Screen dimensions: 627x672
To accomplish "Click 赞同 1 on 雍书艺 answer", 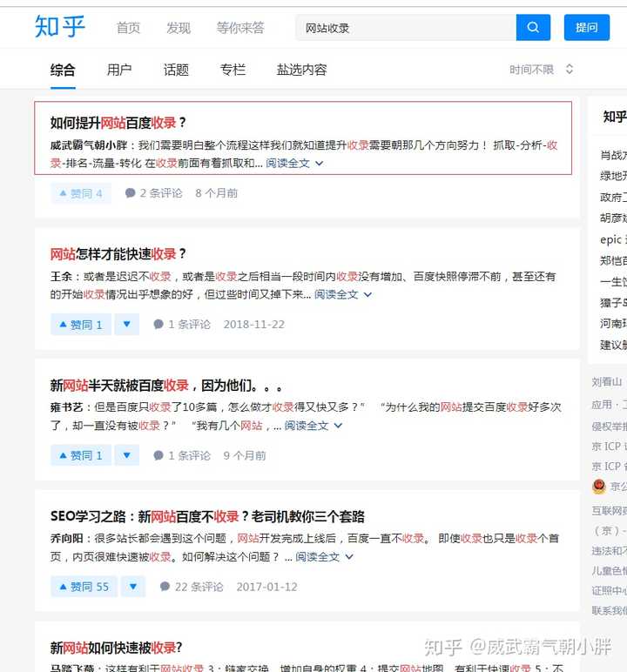I will (x=81, y=455).
